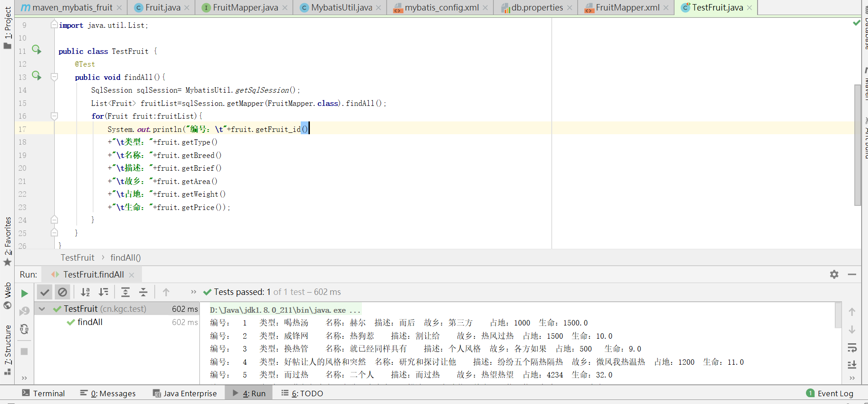This screenshot has width=868, height=404.
Task: Click editor vertical scrollbar thumb
Action: 858,145
